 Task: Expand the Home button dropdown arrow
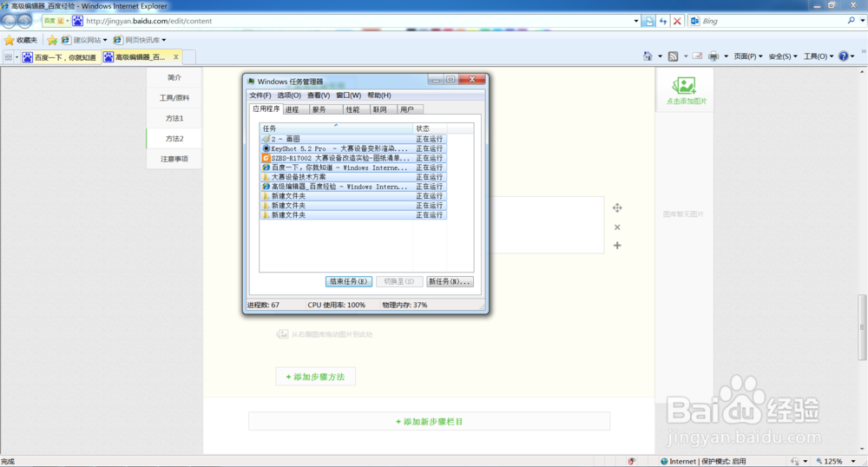(660, 56)
